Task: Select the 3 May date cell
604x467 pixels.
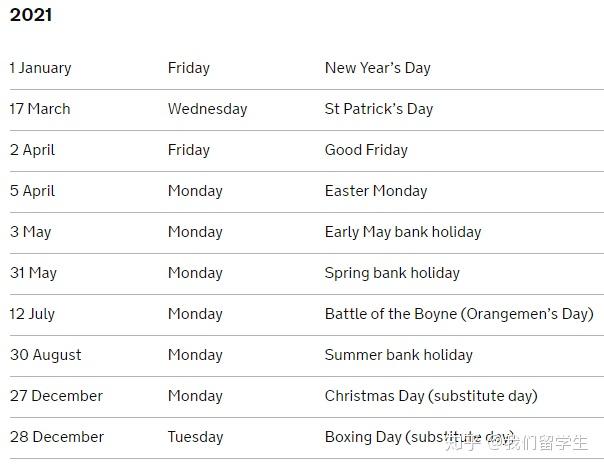Action: (31, 232)
